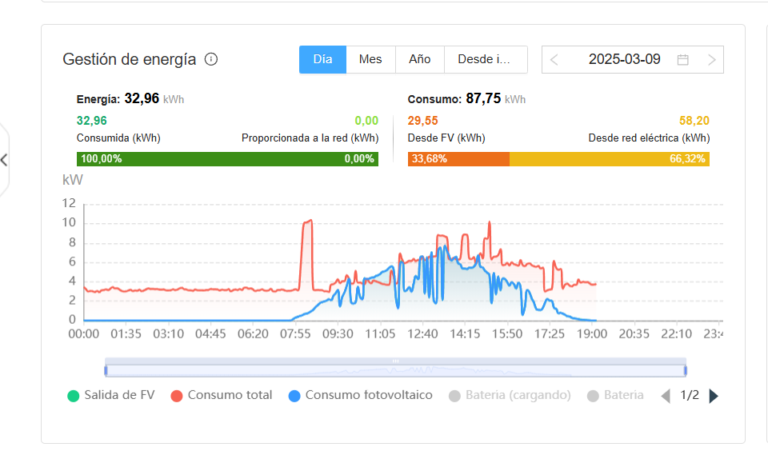
Task: Go to previous day with left arrow
Action: point(555,60)
